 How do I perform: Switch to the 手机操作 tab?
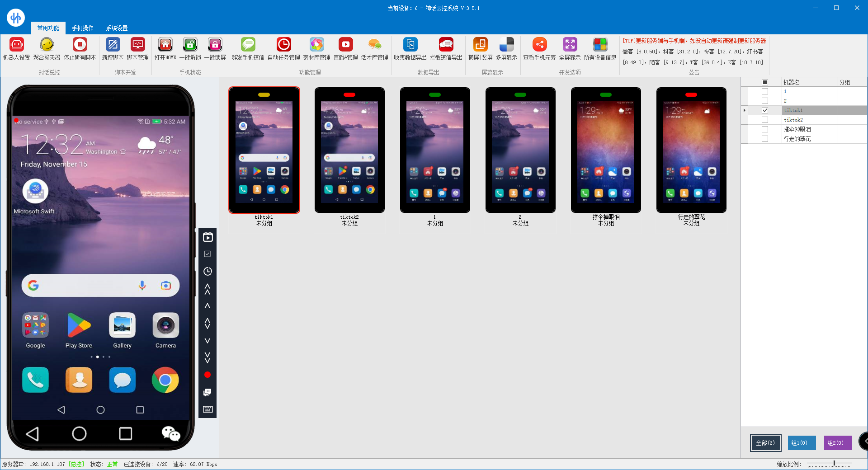point(82,28)
